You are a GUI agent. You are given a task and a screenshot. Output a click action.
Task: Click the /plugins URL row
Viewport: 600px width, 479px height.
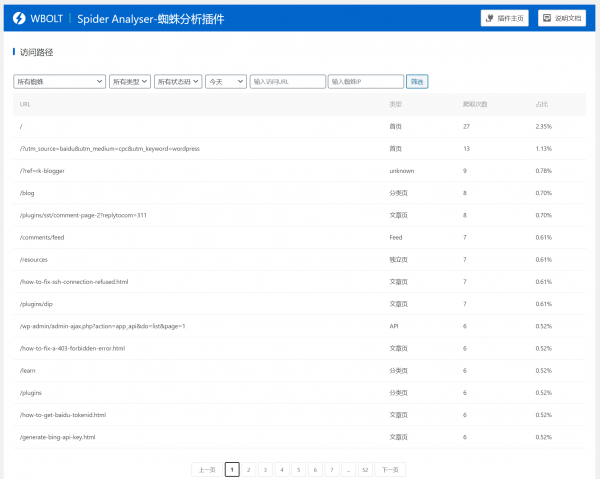click(x=299, y=393)
